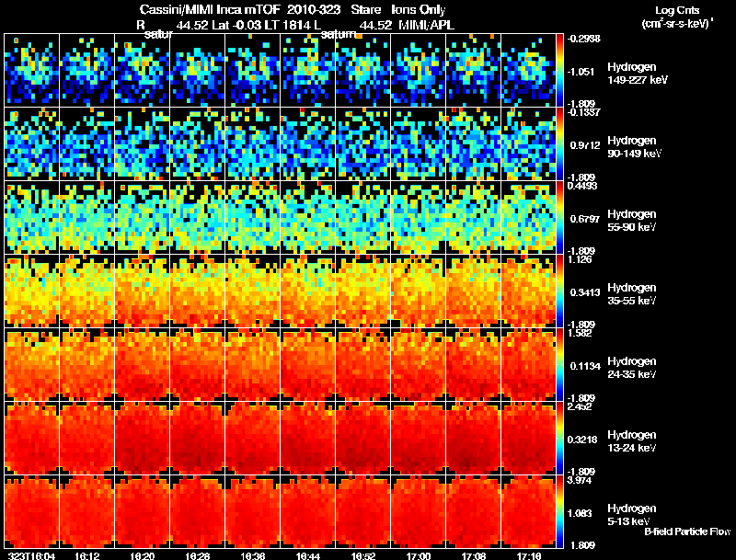This screenshot has height=560, width=736.
Task: Click the '17:00' time axis label
Action: pyautogui.click(x=419, y=555)
